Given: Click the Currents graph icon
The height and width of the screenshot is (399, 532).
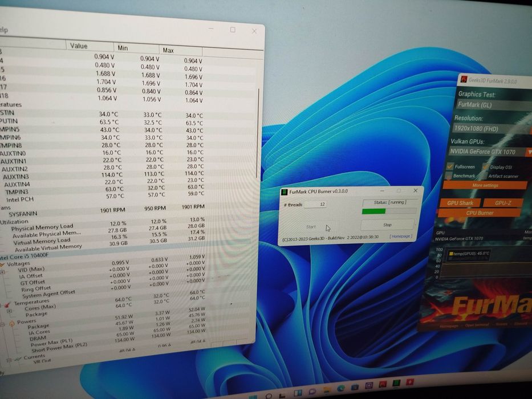Looking at the screenshot, I should 18,359.
